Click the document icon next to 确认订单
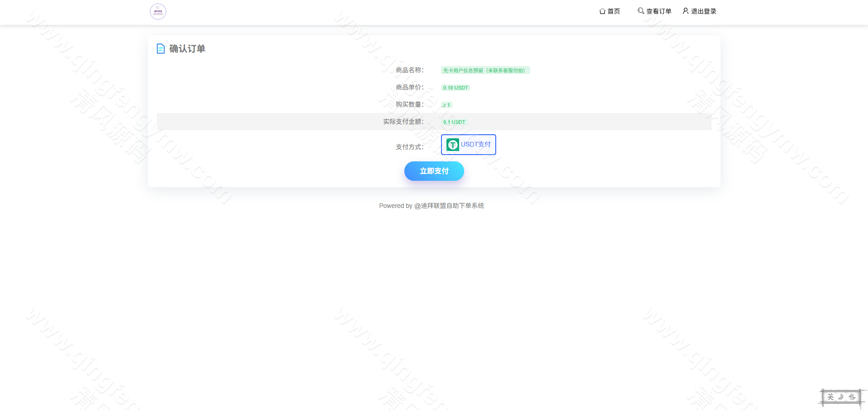Image resolution: width=868 pixels, height=410 pixels. pyautogui.click(x=161, y=48)
